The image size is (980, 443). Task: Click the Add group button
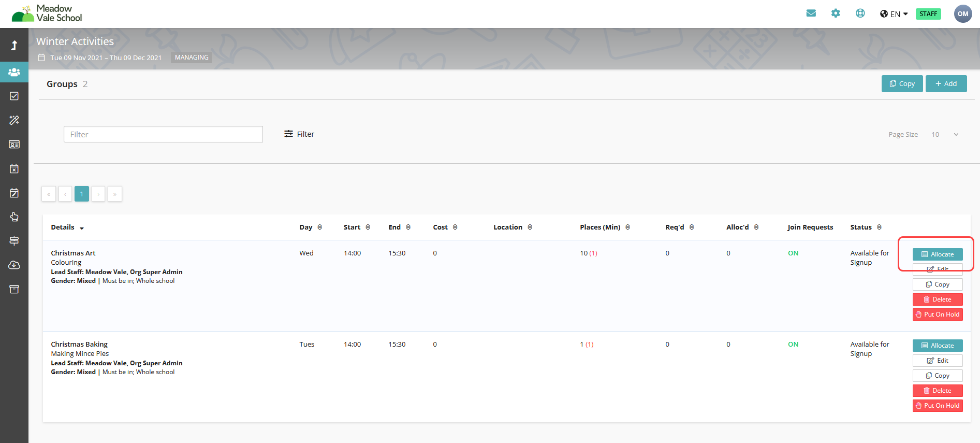tap(946, 84)
